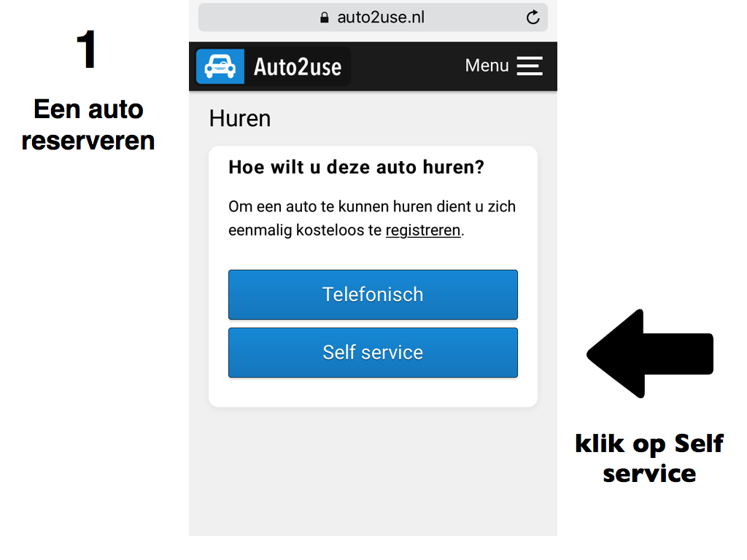The image size is (747, 560).
Task: Click the large black arrow graphic
Action: point(650,354)
